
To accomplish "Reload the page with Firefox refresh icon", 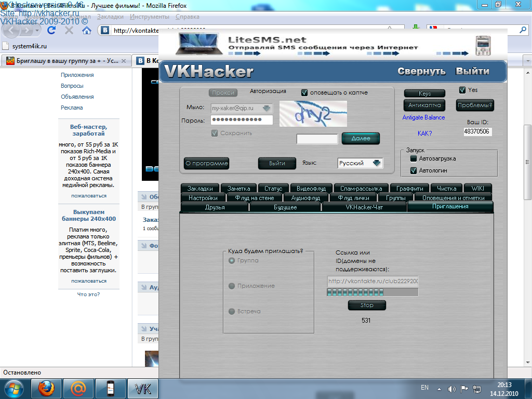I will 51,31.
